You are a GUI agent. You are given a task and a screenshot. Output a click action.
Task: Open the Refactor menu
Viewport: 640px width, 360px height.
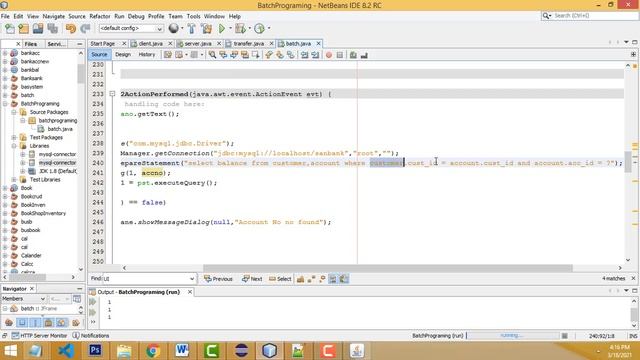click(x=100, y=16)
